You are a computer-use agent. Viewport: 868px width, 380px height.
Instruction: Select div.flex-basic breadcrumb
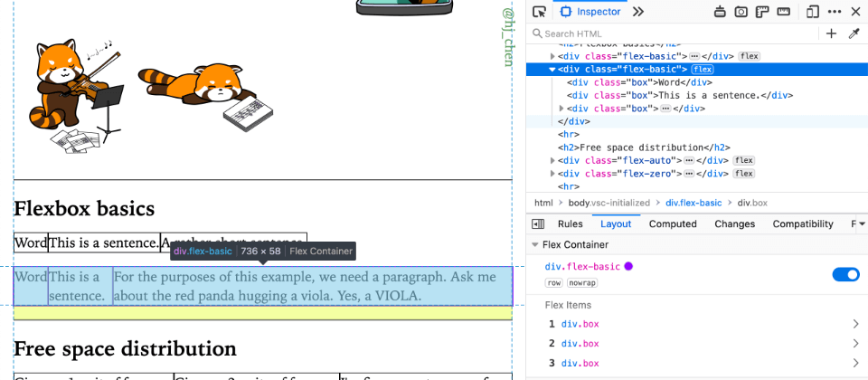tap(693, 203)
